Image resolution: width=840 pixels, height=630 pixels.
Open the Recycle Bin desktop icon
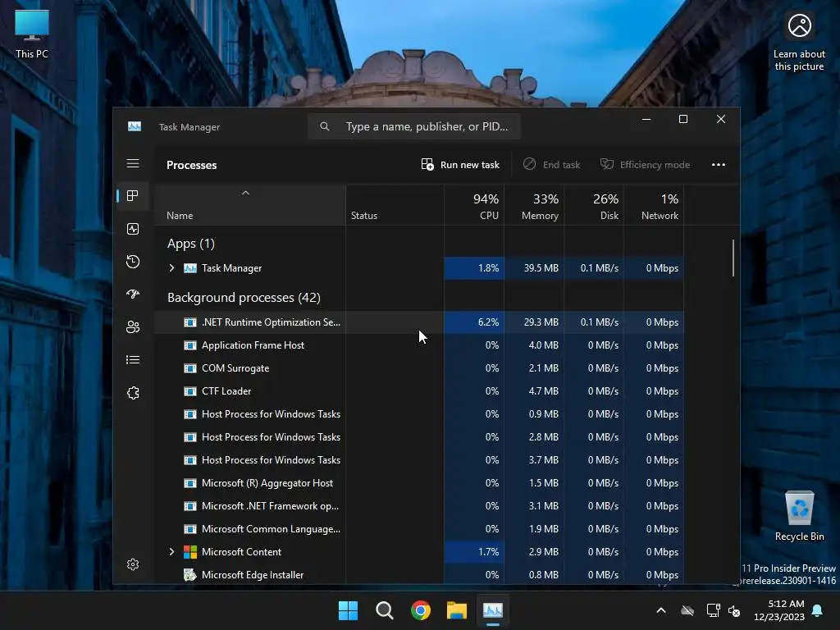click(x=799, y=517)
